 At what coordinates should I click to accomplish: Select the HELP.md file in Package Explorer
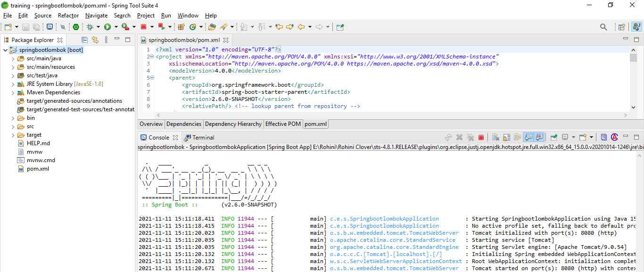pyautogui.click(x=38, y=143)
